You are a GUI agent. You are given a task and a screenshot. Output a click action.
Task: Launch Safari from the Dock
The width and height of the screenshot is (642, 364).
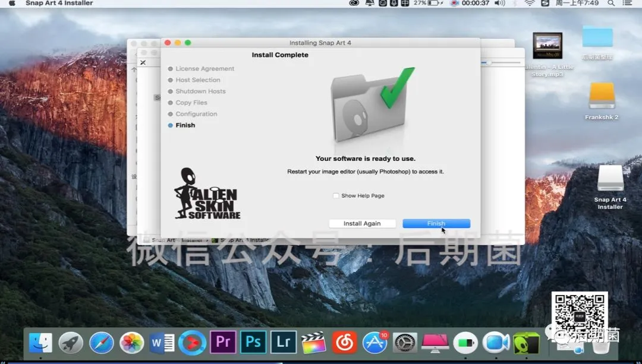[x=101, y=342]
